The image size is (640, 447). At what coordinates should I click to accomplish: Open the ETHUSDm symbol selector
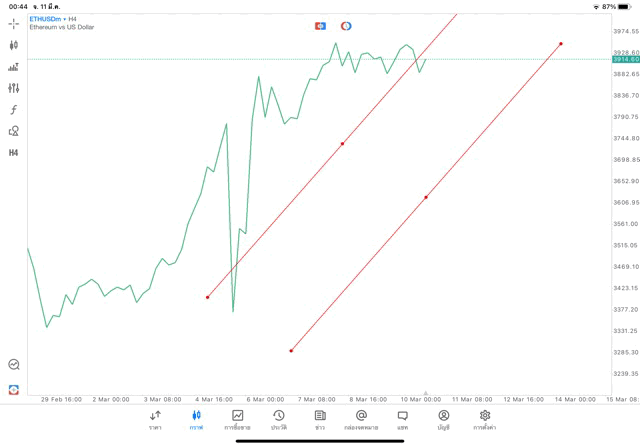tap(46, 18)
